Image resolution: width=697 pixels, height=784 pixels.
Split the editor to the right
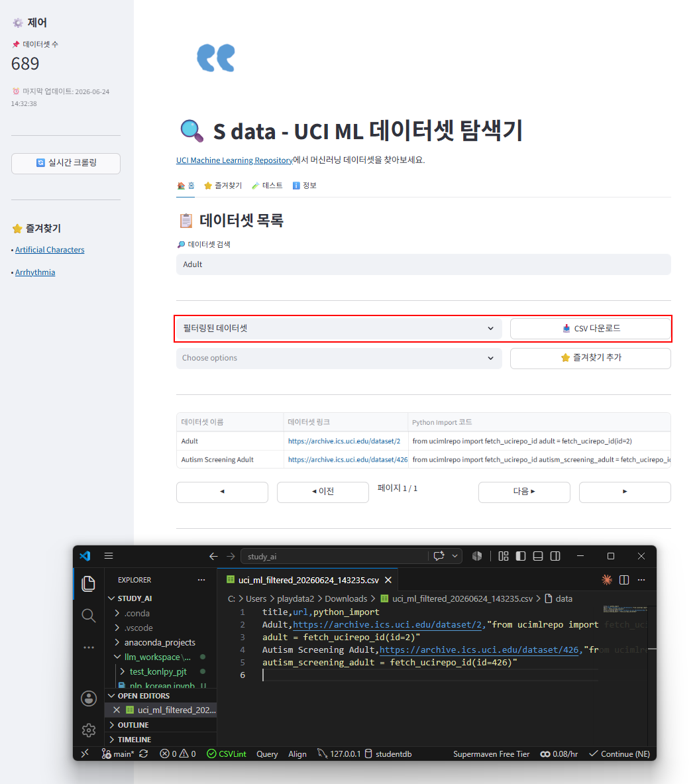624,579
